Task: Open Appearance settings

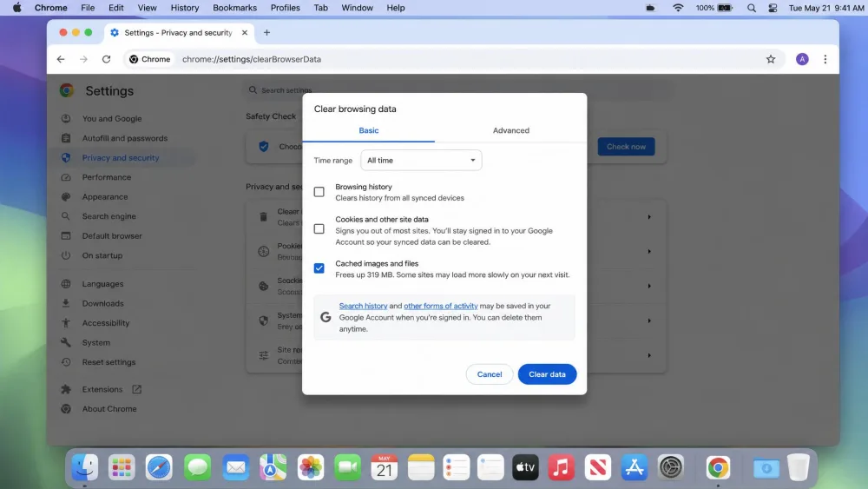Action: (105, 196)
